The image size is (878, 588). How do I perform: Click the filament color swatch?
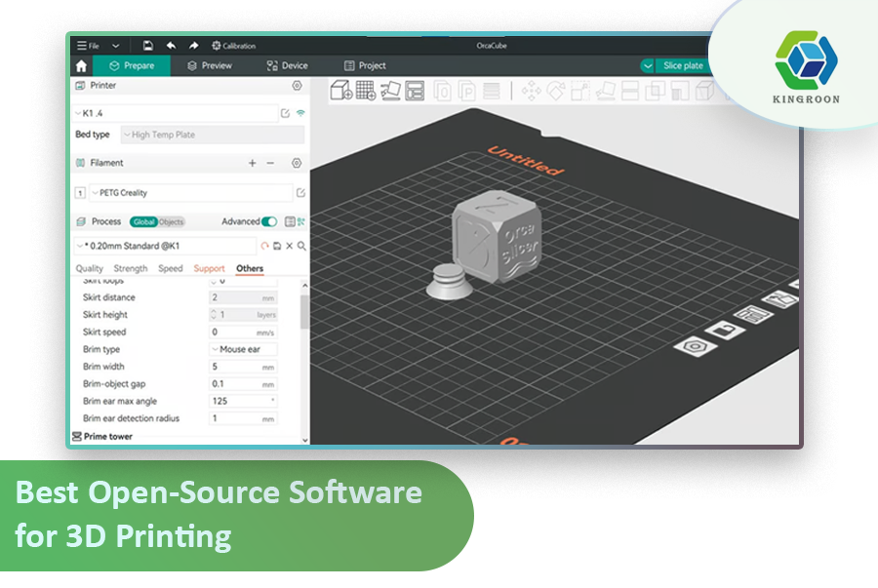coord(79,192)
